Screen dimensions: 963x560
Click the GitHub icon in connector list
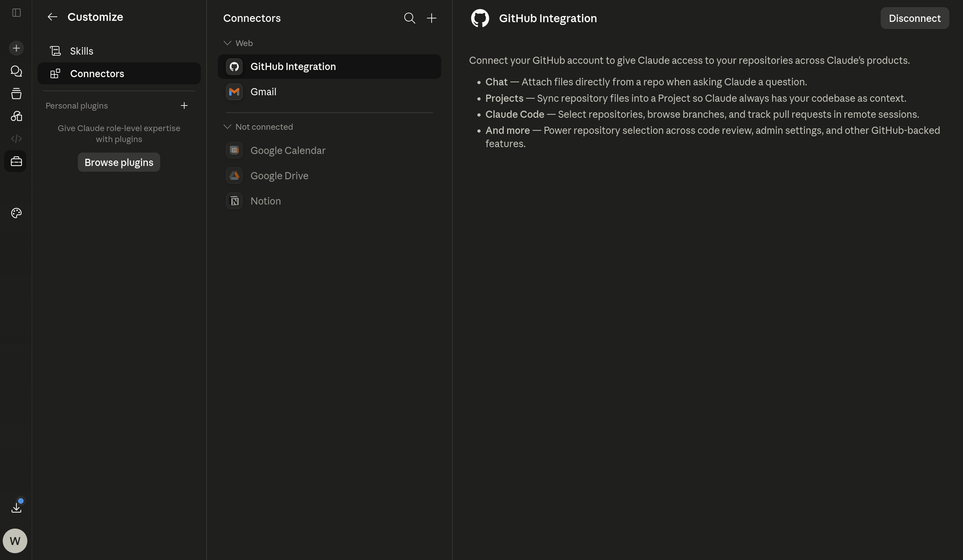click(234, 67)
